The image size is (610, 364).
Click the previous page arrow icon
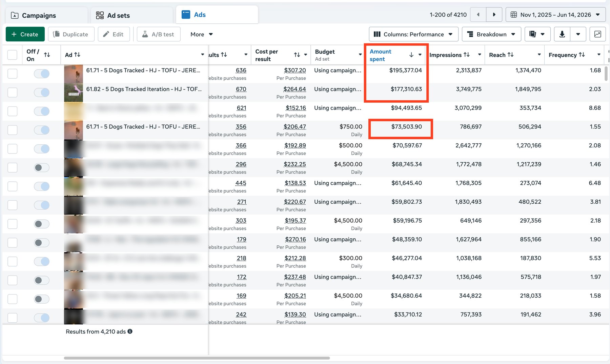(x=478, y=15)
